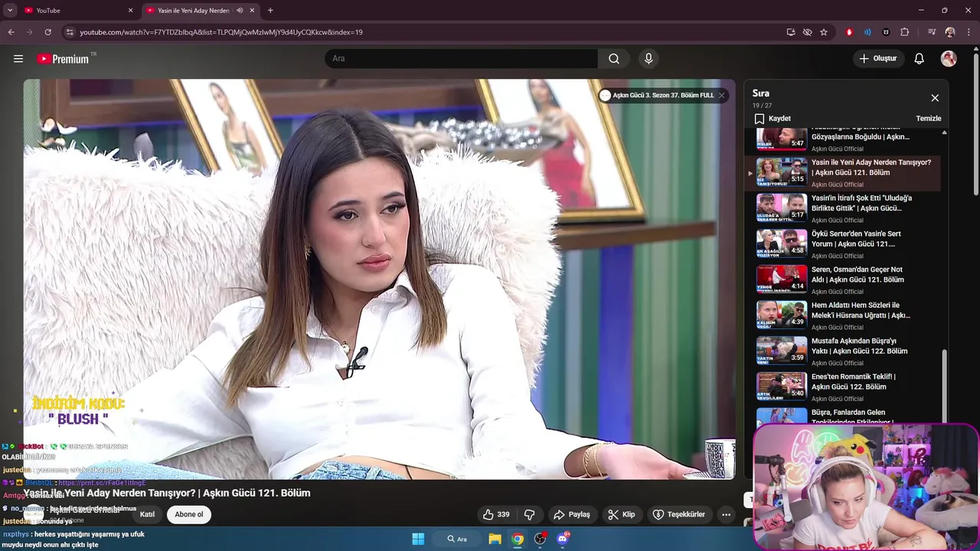Viewport: 980px width, 551px height.
Task: Join channel with Katıl button
Action: 147,514
